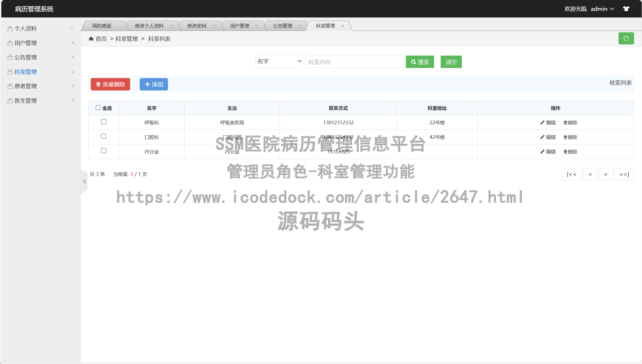Click the 批量删除 batch delete button
Screen dimensions: 642x364
pyautogui.click(x=110, y=84)
